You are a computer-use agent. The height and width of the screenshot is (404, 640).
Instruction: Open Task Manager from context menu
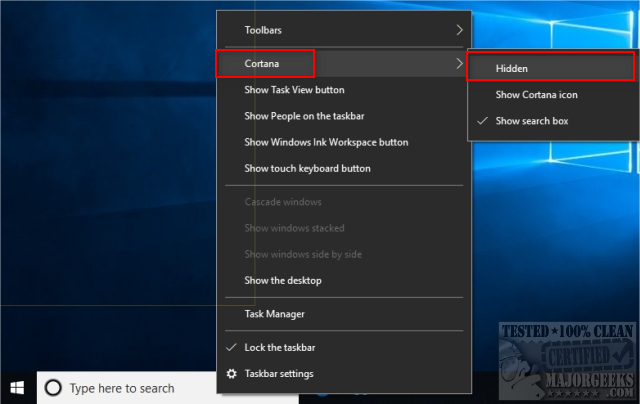[x=344, y=314]
